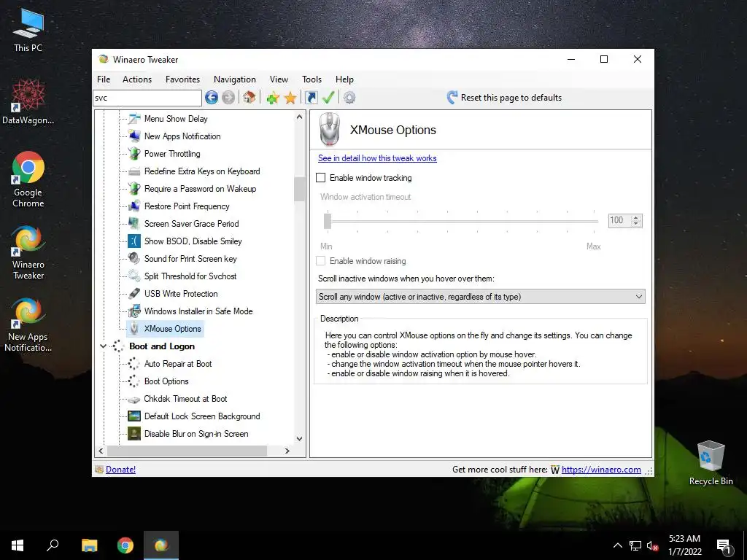Click Screen Saver Grace Period icon
The width and height of the screenshot is (747, 560).
134,224
